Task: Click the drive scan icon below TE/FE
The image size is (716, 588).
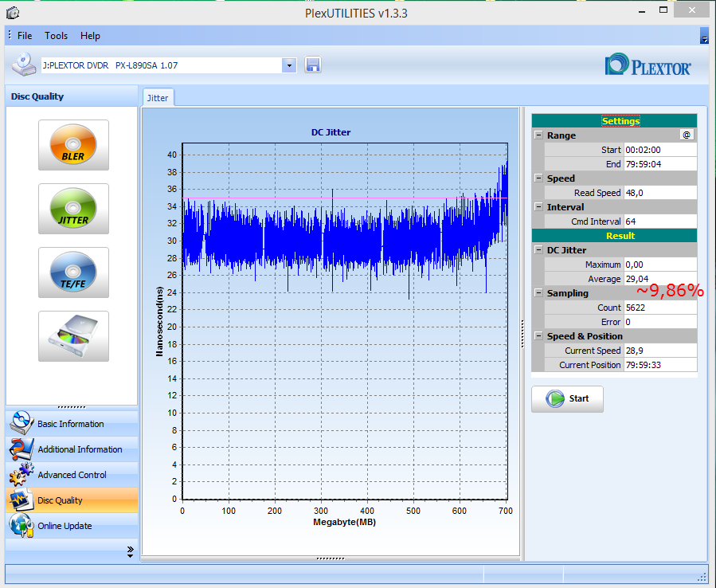Action: coord(73,336)
